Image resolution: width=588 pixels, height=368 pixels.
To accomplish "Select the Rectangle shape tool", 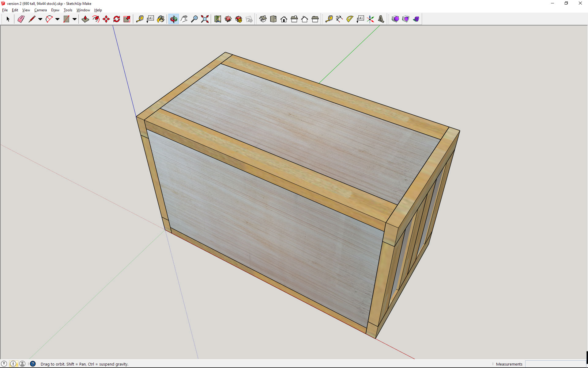I will coord(66,19).
